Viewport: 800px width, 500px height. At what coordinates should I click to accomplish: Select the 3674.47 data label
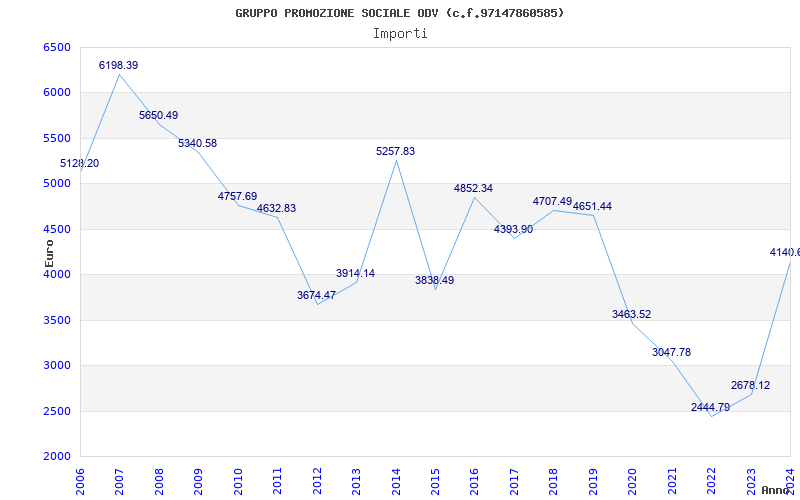click(316, 295)
